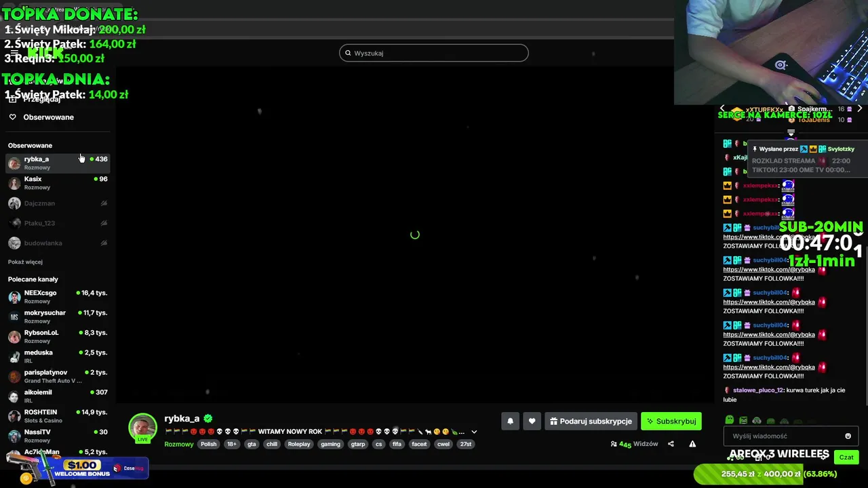Click the green Subskrybuj button
This screenshot has width=868, height=488.
[671, 421]
